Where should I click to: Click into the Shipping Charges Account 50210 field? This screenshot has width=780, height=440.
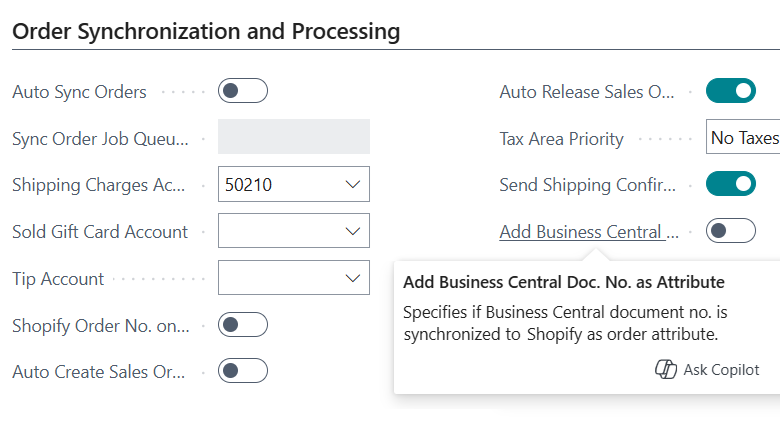pos(280,185)
